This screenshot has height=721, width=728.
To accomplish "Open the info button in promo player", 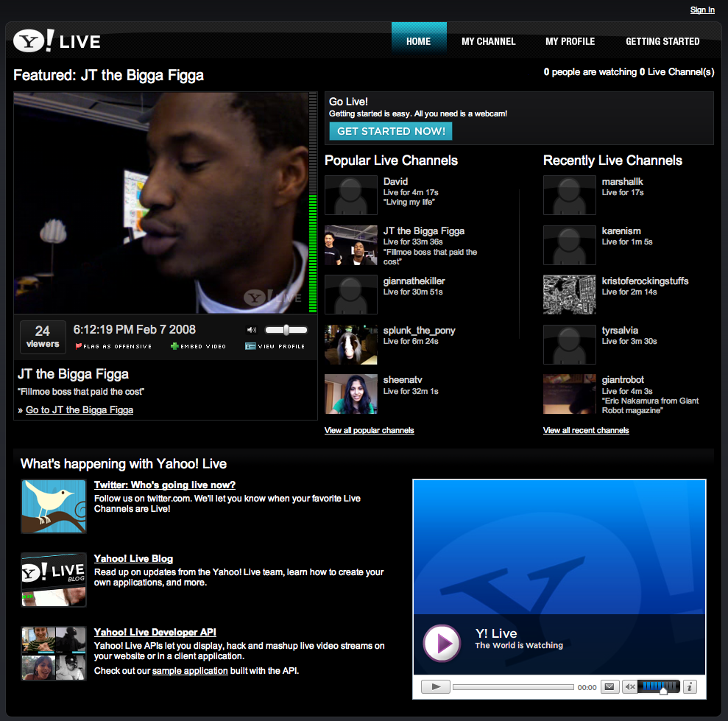I will 690,686.
